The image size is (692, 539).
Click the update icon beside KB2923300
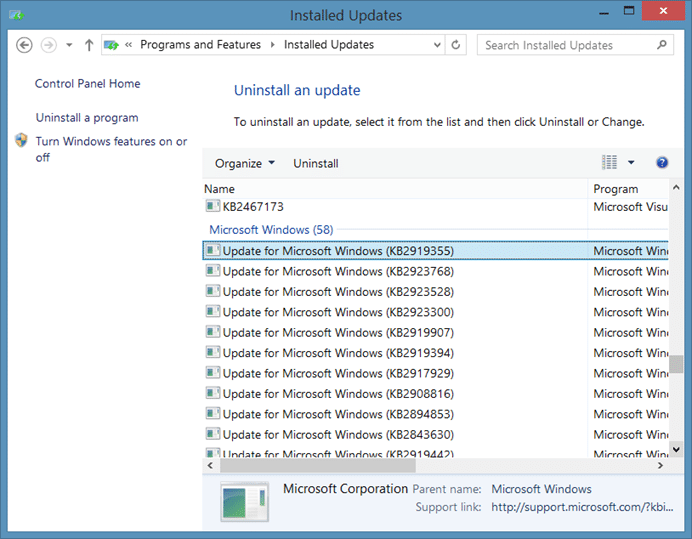click(x=213, y=311)
